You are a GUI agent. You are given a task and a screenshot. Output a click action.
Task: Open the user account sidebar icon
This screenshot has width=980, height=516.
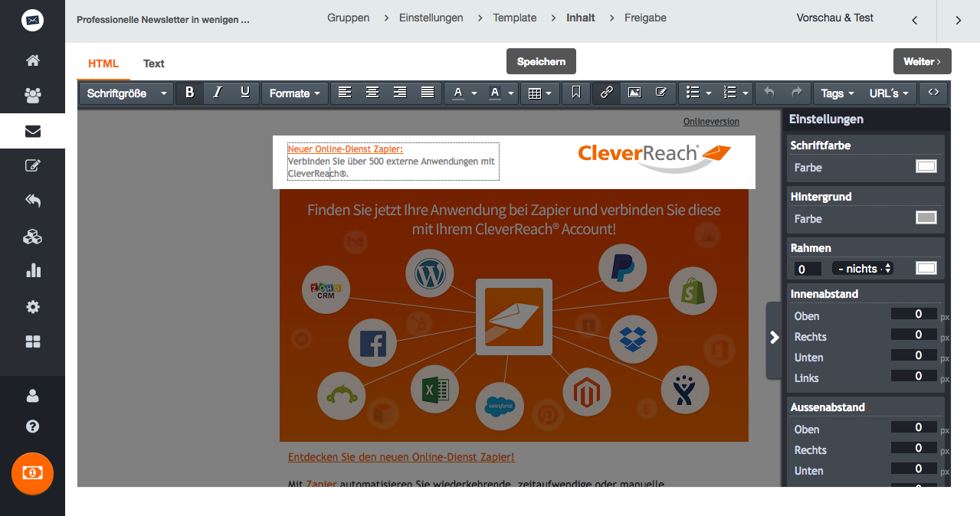pos(32,396)
